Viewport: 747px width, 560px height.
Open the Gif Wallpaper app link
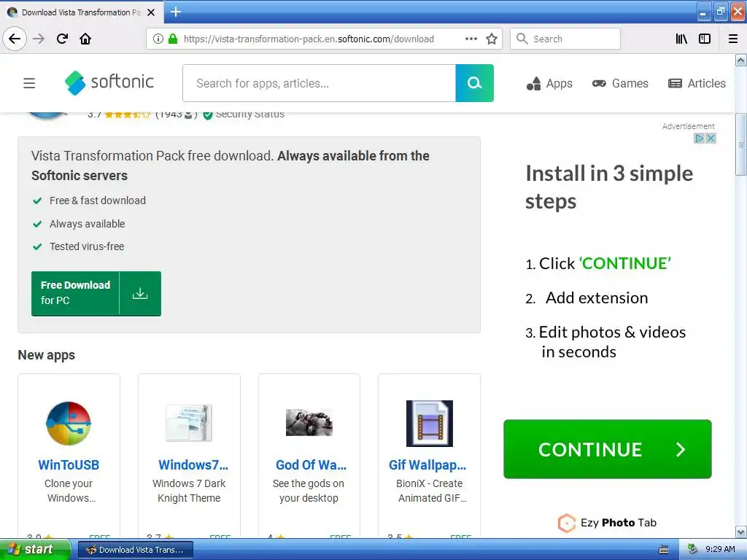coord(427,464)
